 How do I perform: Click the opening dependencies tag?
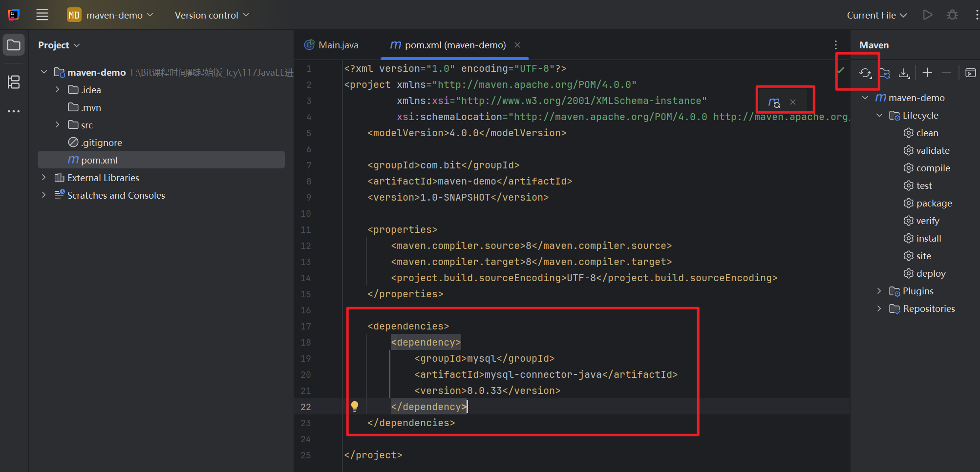coord(408,326)
